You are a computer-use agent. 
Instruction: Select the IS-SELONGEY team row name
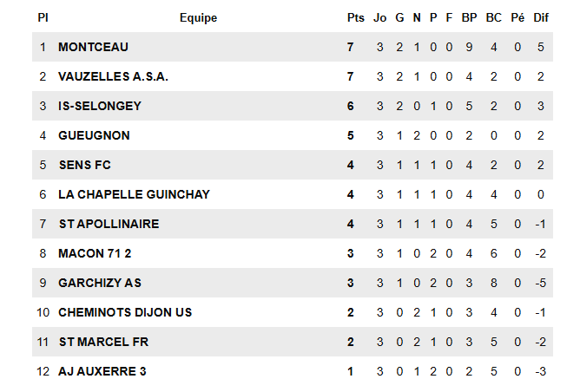tap(100, 106)
